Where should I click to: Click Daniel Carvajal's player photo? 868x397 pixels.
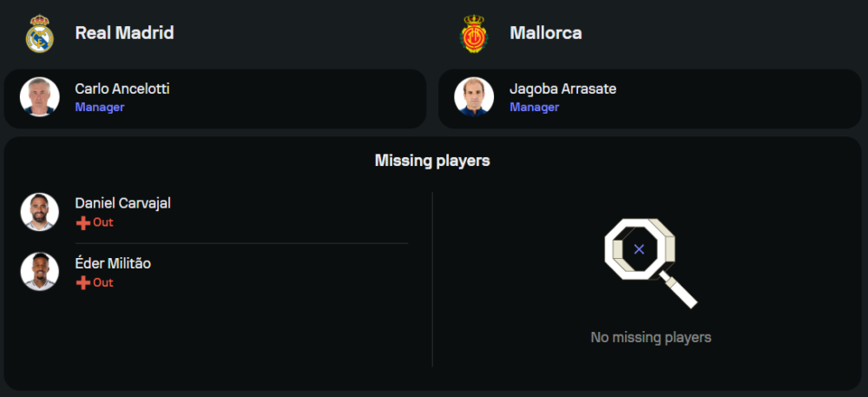[40, 212]
